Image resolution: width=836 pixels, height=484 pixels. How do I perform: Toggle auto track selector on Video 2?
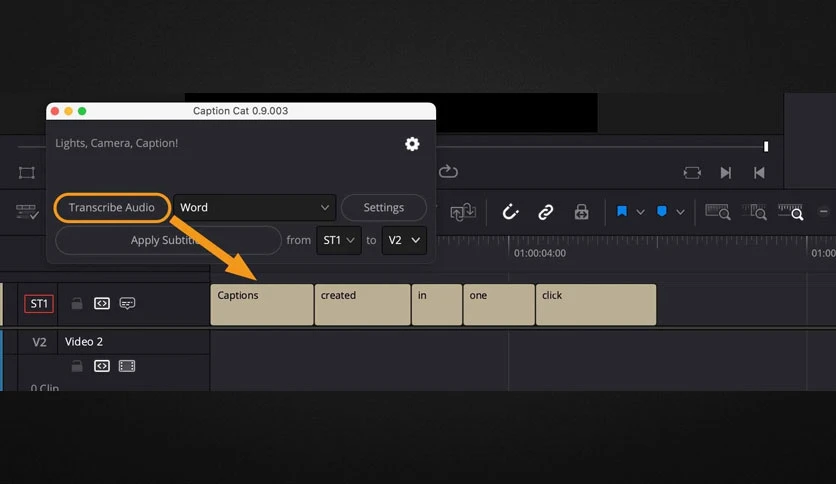click(x=102, y=366)
